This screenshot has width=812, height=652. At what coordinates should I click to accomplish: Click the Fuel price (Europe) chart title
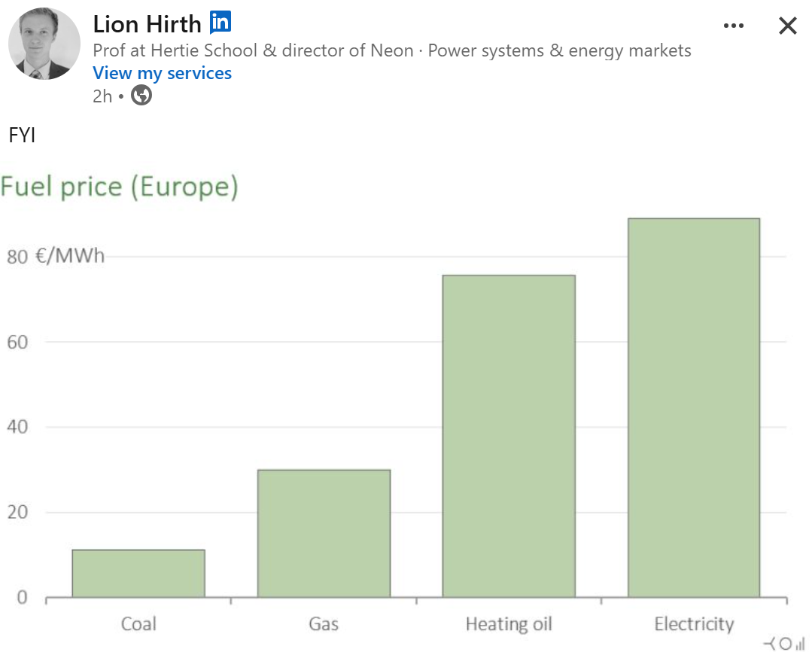pos(119,186)
